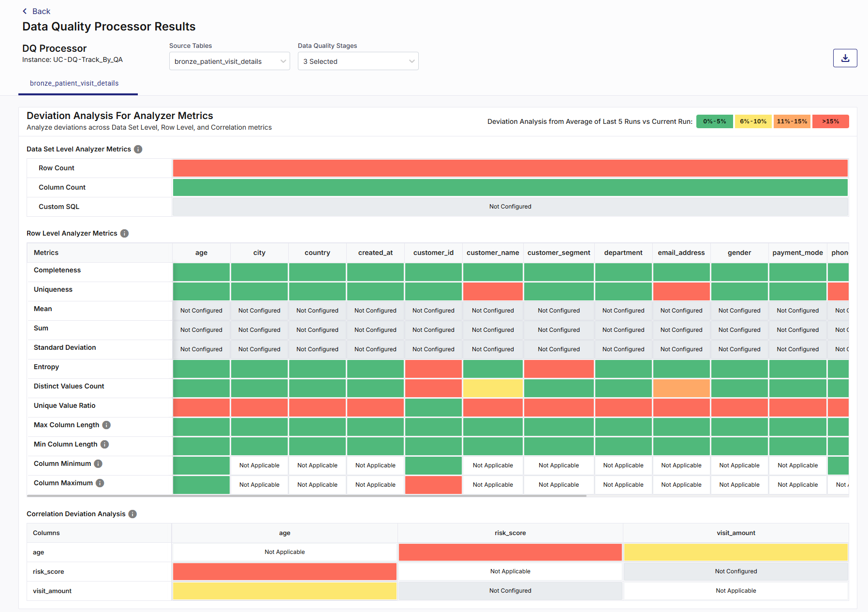The height and width of the screenshot is (612, 868).
Task: Click Not Configured Mean cell for age
Action: [x=201, y=311]
